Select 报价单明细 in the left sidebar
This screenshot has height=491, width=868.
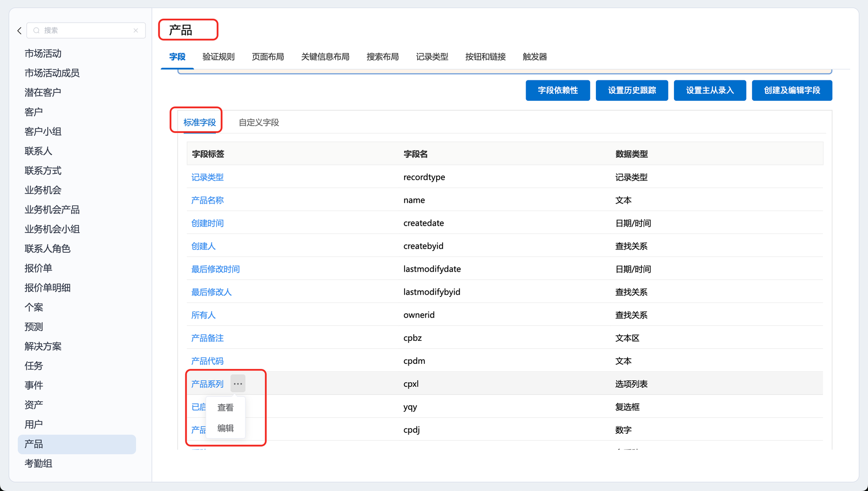[x=47, y=288]
